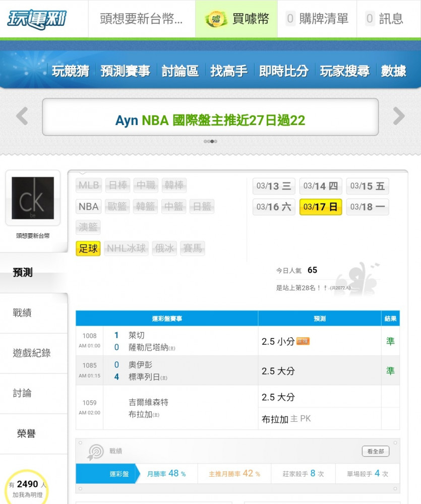Open the 戰績 sidebar tab
This screenshot has width=421, height=504.
33,313
